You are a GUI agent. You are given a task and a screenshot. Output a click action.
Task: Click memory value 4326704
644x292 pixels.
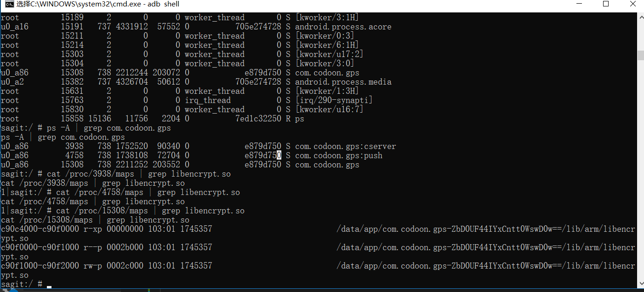tap(132, 82)
